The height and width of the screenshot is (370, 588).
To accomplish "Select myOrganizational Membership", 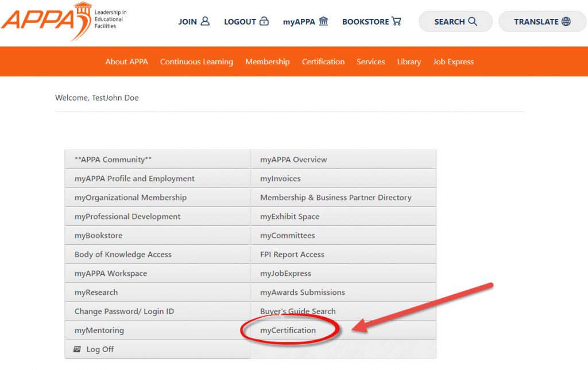I will (x=157, y=198).
